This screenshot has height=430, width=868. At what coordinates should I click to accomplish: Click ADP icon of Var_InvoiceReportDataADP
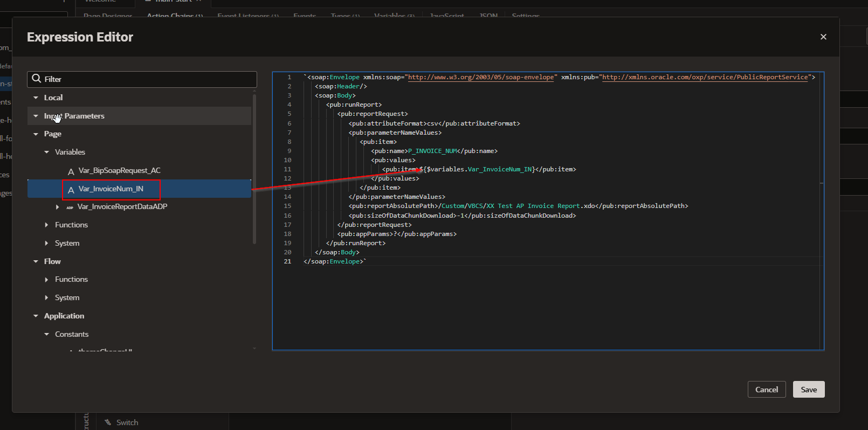click(70, 207)
